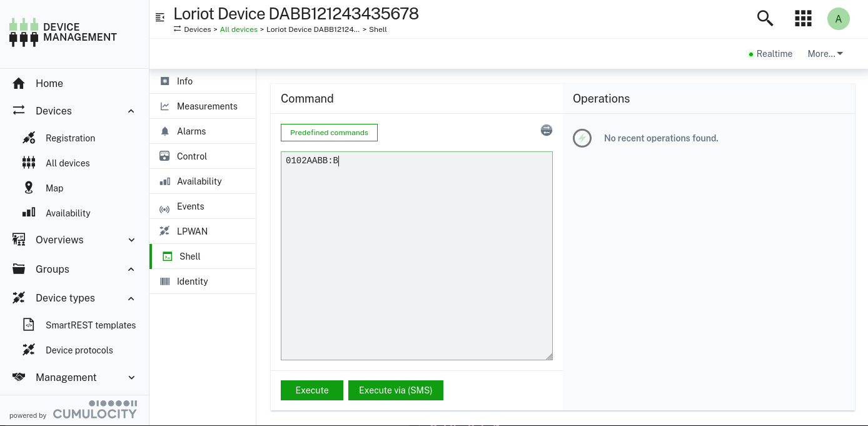Open the application switcher grid icon

coord(802,18)
